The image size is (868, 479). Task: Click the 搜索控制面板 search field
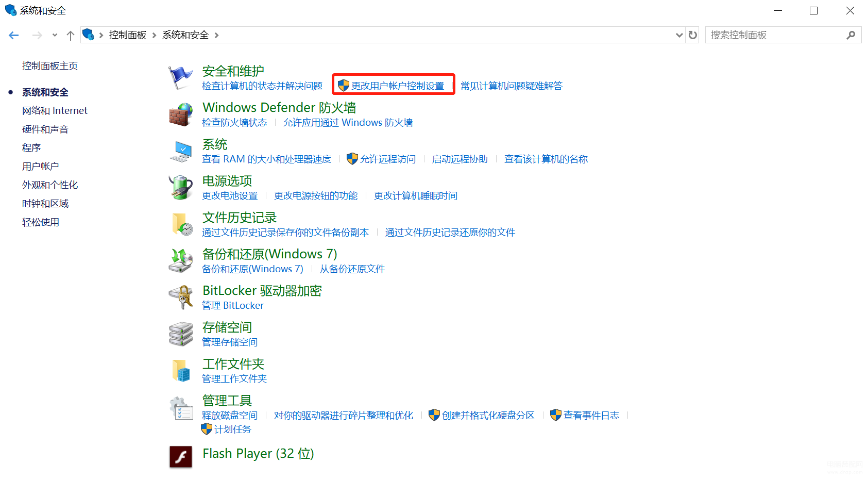click(783, 35)
